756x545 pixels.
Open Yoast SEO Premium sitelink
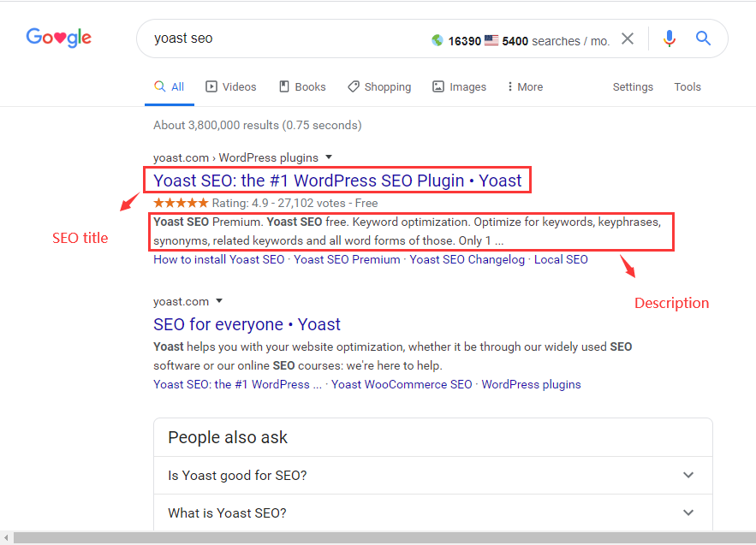point(347,259)
